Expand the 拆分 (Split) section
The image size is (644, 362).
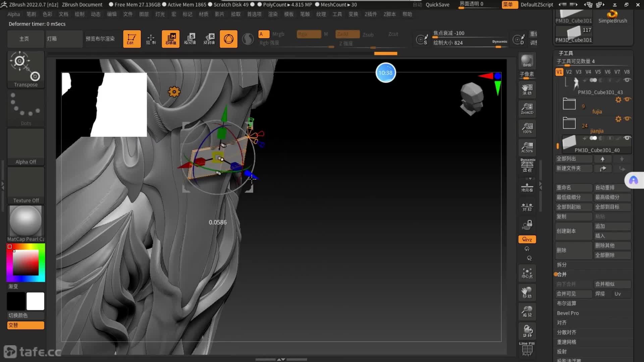tap(562, 265)
